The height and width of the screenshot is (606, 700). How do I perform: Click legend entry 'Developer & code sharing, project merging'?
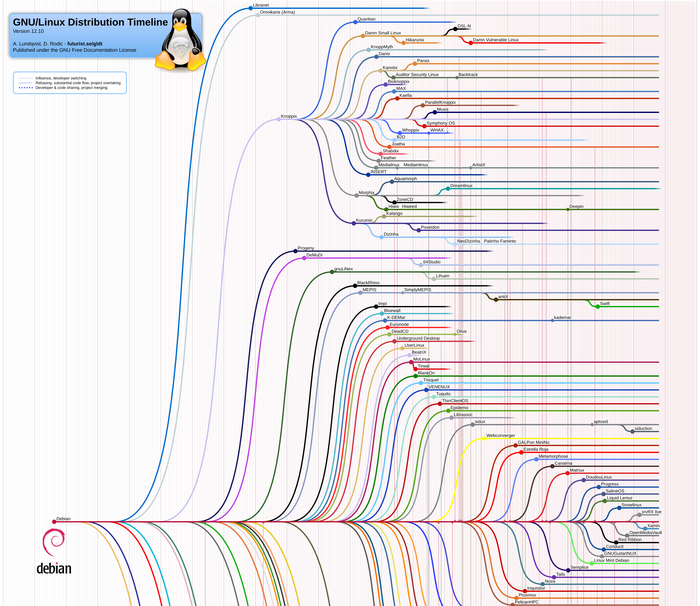click(x=71, y=88)
